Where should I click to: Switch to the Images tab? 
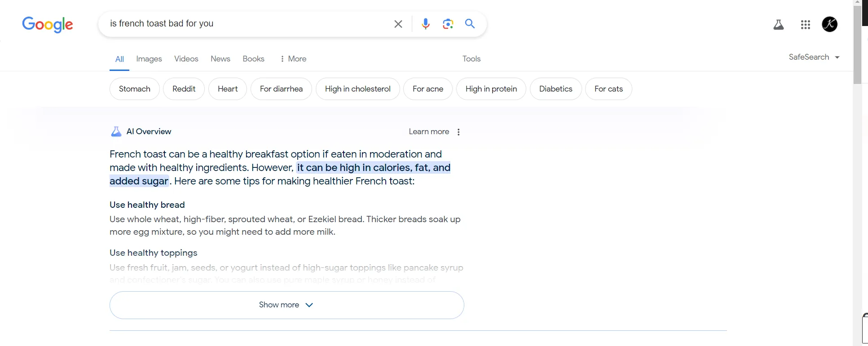point(149,59)
